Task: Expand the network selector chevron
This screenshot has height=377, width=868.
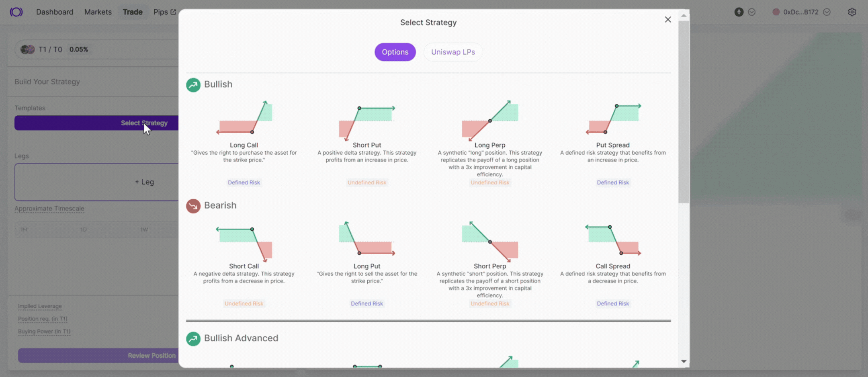Action: [752, 12]
